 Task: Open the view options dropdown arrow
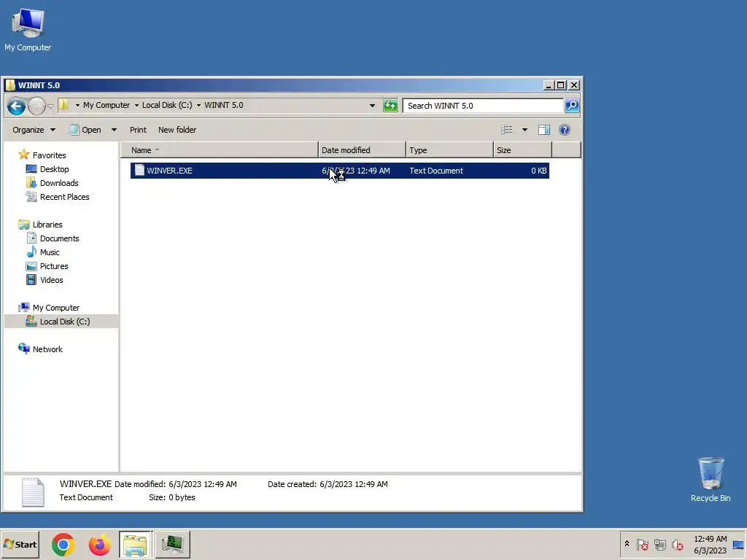pyautogui.click(x=525, y=130)
